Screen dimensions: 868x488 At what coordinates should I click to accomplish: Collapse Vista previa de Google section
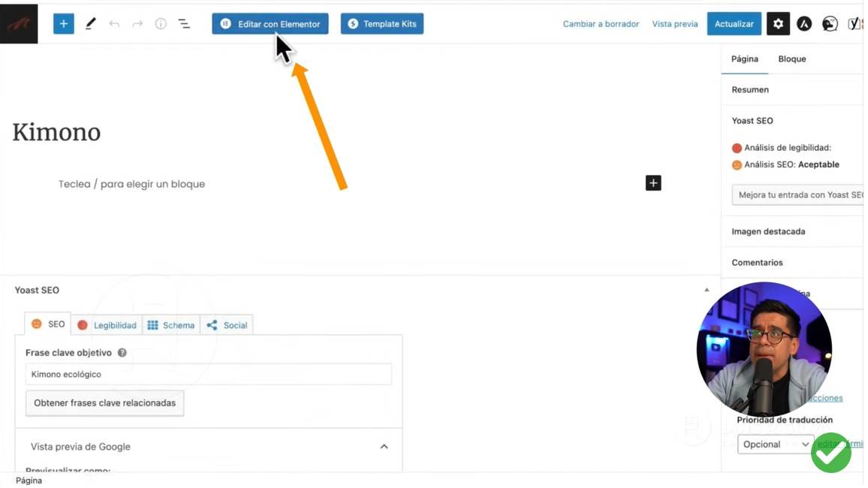384,447
